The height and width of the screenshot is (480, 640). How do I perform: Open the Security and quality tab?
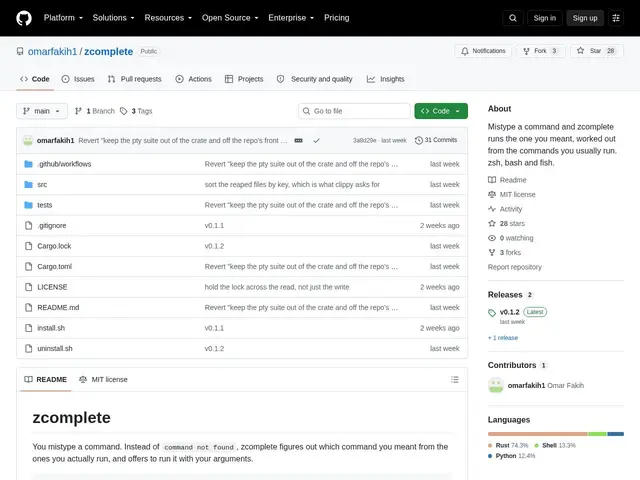coord(315,79)
